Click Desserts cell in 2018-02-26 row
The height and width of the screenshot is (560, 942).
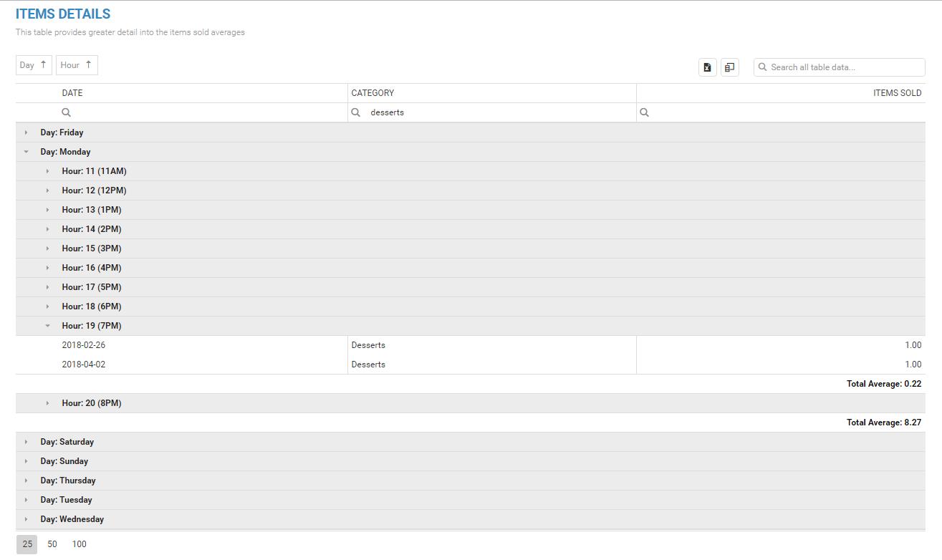[492, 345]
